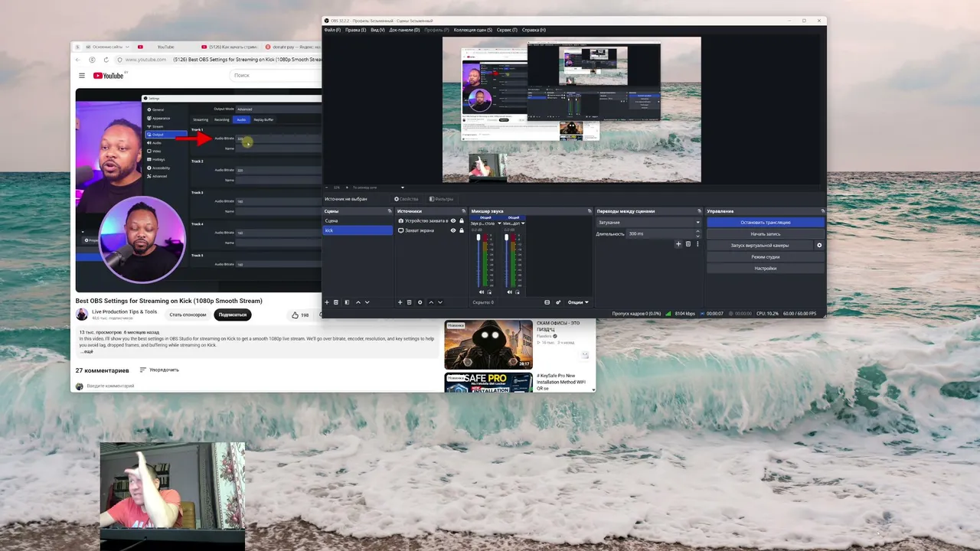Move source down arrow in Sources panel
Screen dimensions: 980x551
(440, 302)
